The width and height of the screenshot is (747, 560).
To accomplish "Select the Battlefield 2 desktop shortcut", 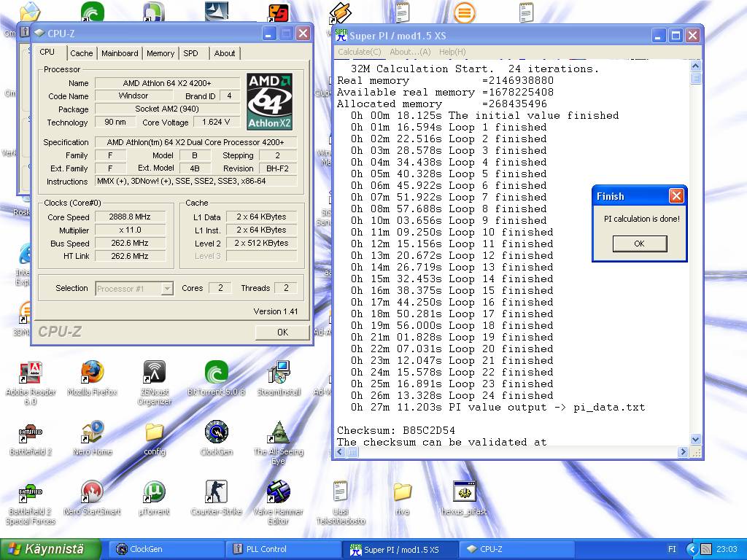I will point(31,433).
